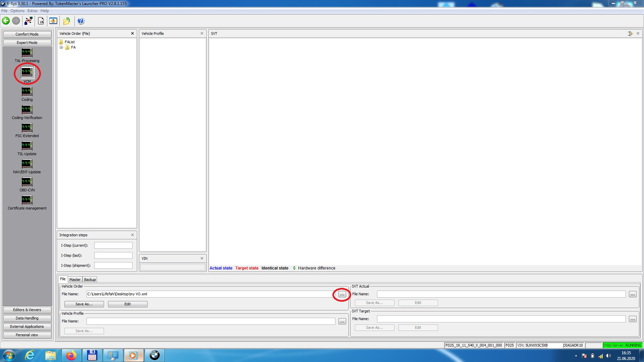644x362 pixels.
Task: Switch to Comfort Mode tab
Action: pyautogui.click(x=26, y=34)
